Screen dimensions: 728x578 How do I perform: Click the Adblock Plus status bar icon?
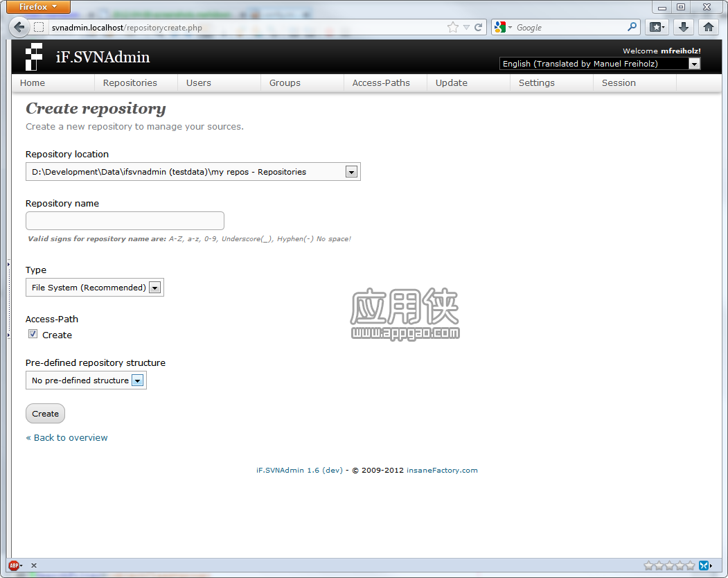[x=14, y=566]
